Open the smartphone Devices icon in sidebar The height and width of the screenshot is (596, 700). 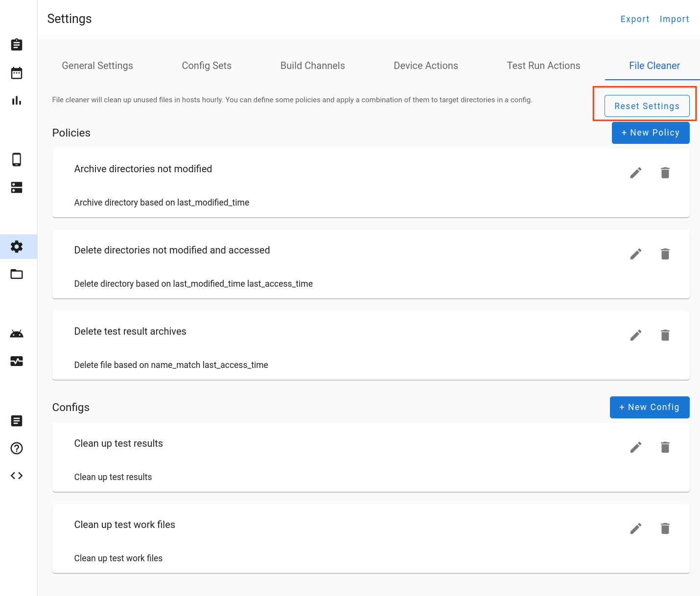pyautogui.click(x=17, y=160)
